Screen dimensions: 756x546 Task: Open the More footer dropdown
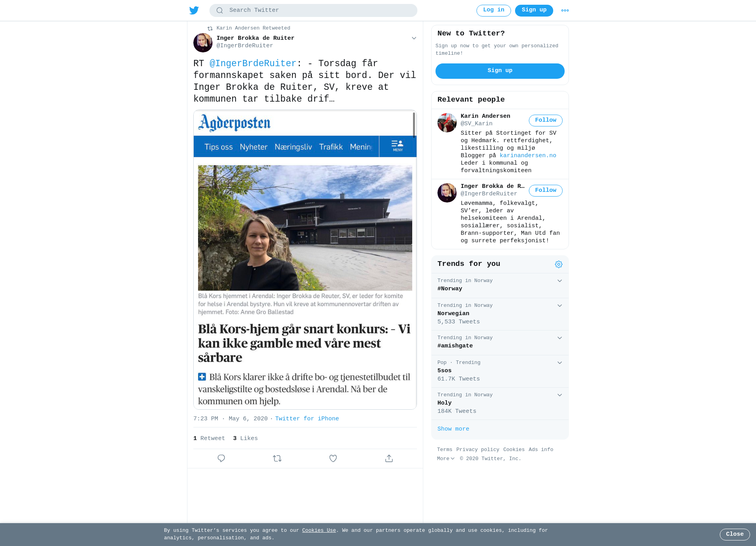pyautogui.click(x=446, y=459)
